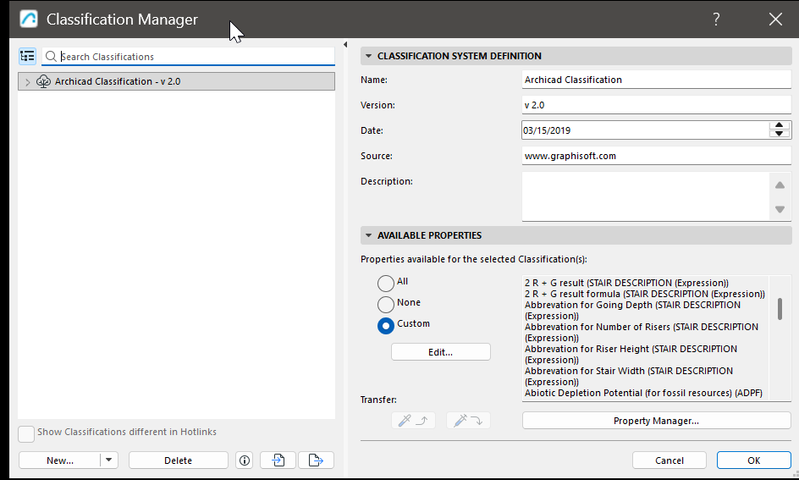Click '2 R + G result formula' entry
The image size is (799, 480).
point(645,294)
